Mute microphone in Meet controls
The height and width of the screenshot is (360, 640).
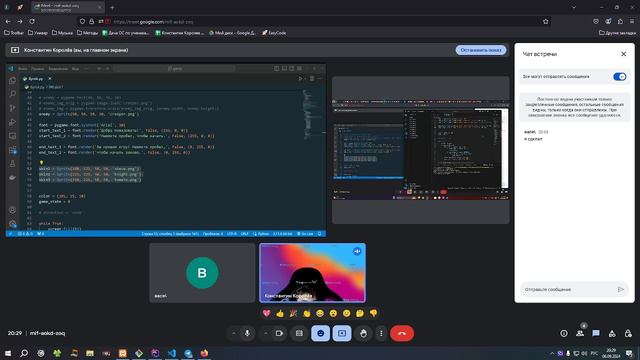(247, 333)
